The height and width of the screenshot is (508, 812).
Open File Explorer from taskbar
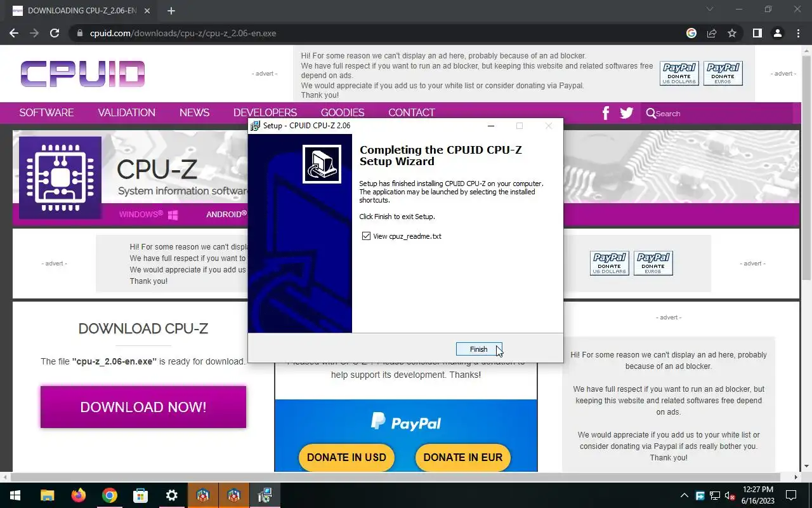pyautogui.click(x=48, y=495)
